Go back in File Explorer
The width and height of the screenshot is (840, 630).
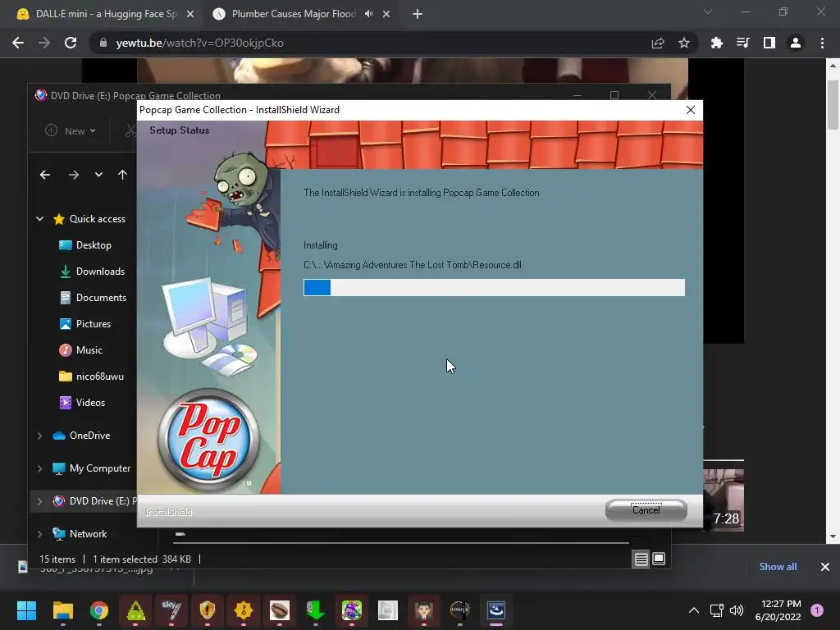45,175
